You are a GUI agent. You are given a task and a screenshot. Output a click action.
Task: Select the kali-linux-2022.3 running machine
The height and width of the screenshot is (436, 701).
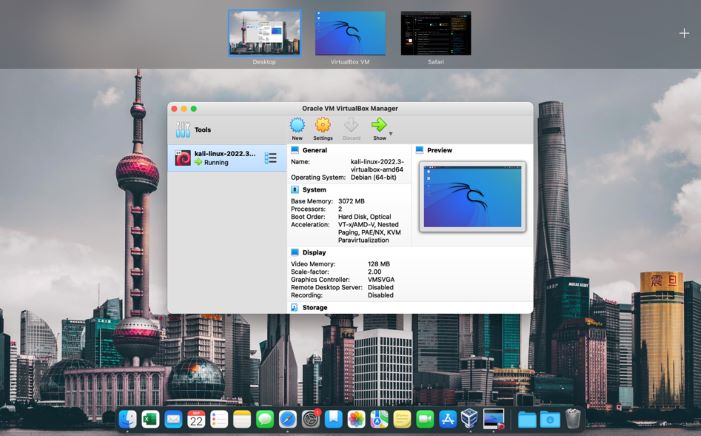tap(227, 158)
